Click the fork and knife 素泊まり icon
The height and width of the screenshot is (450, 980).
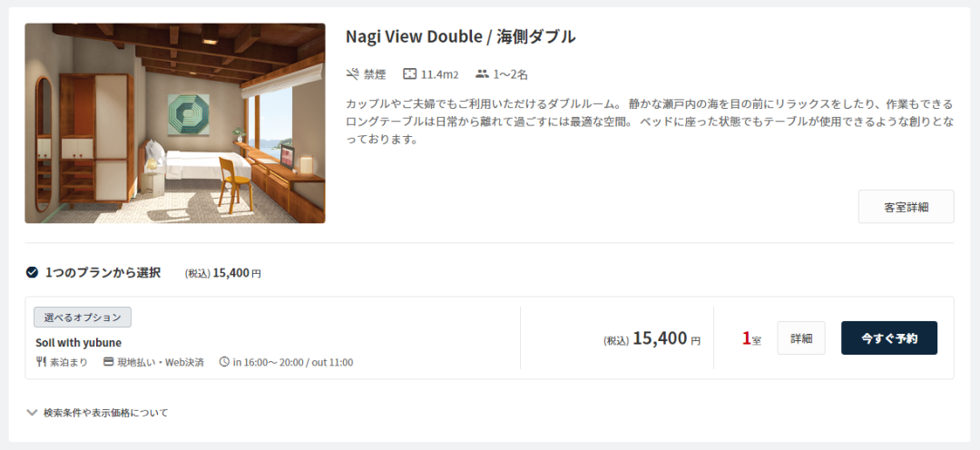41,362
